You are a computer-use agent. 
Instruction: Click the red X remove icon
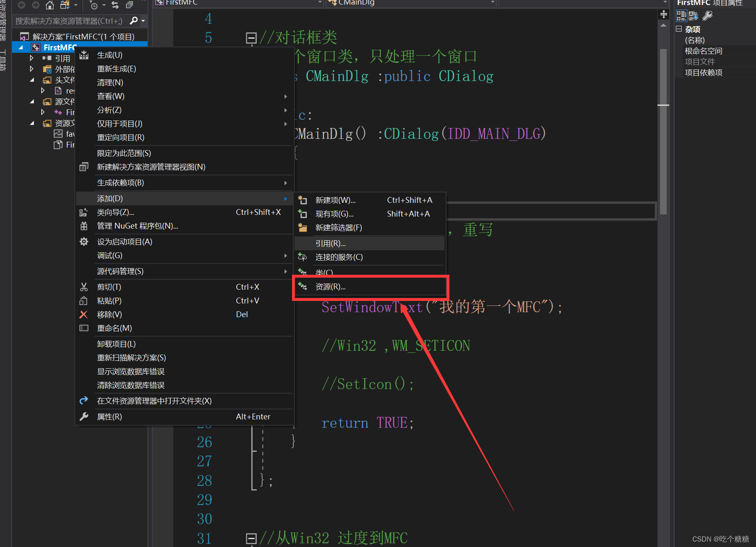click(x=84, y=314)
